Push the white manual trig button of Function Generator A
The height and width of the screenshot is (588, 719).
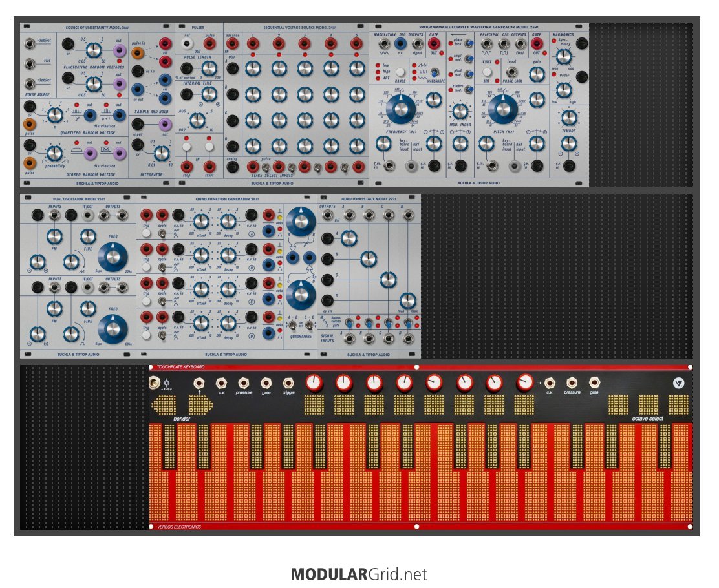tap(146, 233)
